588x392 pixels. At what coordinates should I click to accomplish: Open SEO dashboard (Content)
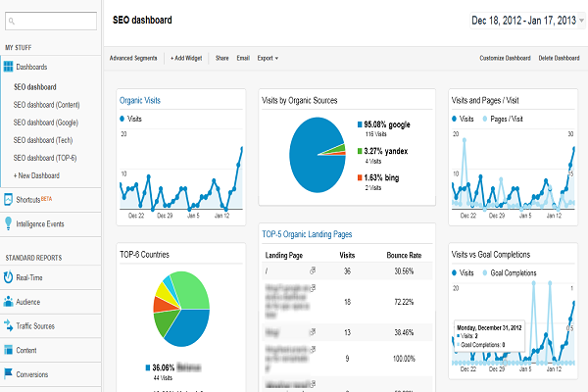coord(46,105)
